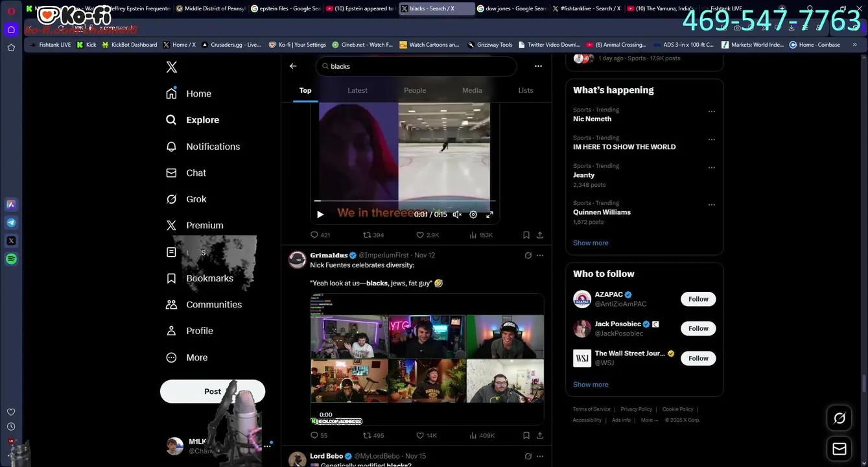Enter fullscreen on the video player

click(489, 215)
